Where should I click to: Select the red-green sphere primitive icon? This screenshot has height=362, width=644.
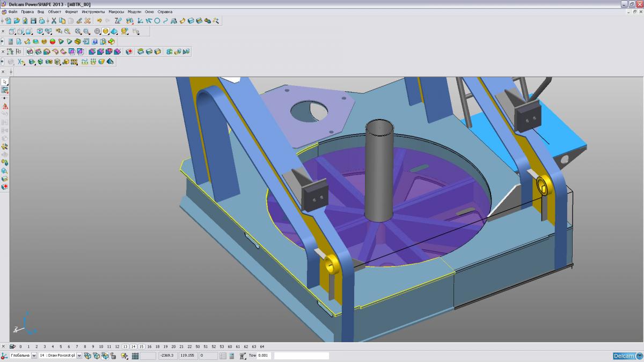pos(53,41)
